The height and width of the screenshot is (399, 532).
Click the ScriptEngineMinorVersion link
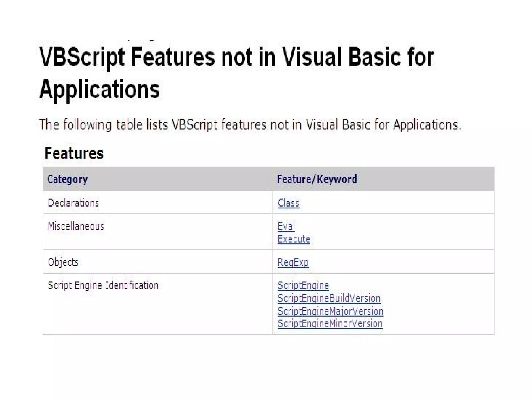tap(330, 324)
